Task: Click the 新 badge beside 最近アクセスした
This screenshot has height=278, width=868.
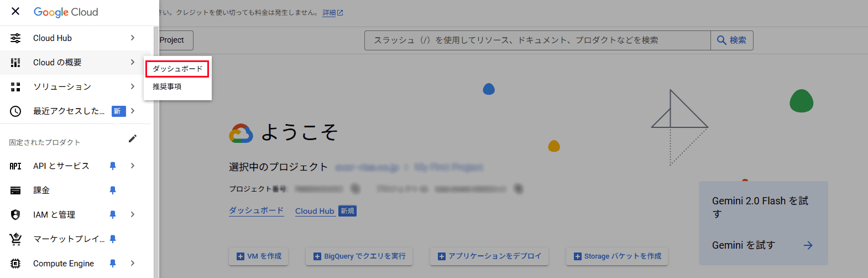Action: pos(118,111)
